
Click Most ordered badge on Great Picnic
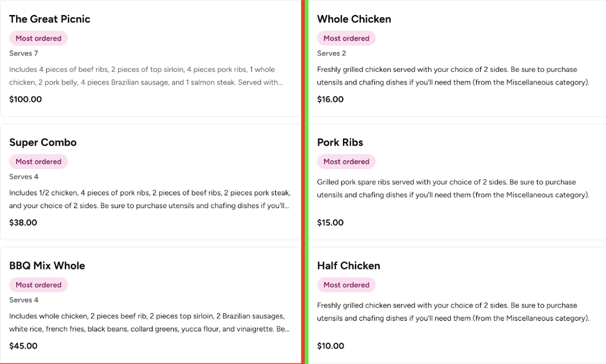coord(38,38)
